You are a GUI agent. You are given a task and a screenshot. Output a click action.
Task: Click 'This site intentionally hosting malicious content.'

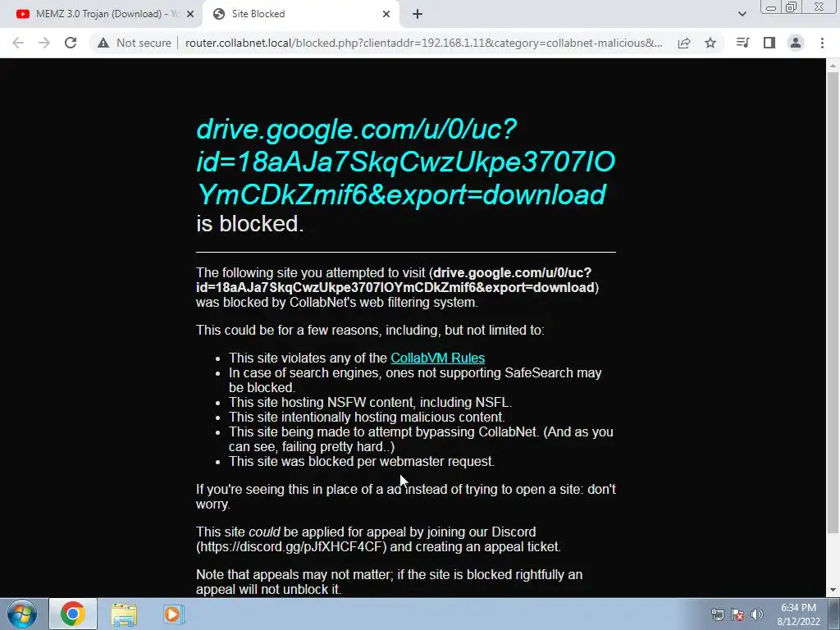pos(367,417)
